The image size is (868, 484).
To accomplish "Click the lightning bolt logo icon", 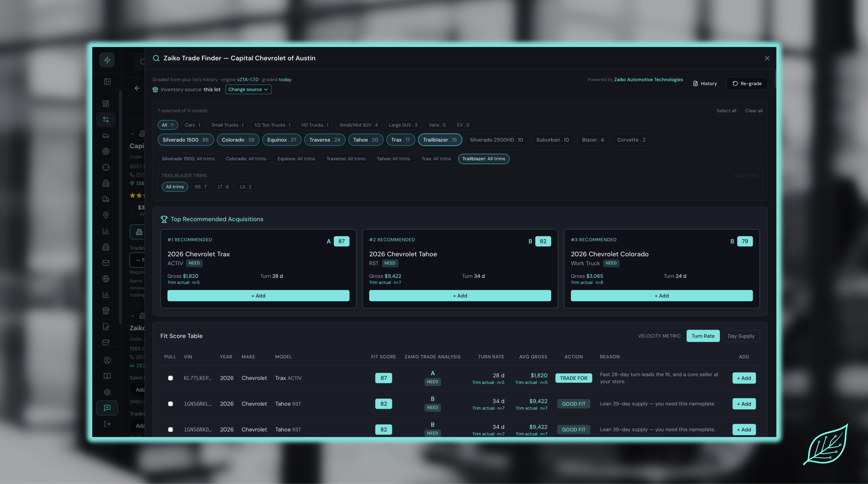I will click(107, 60).
